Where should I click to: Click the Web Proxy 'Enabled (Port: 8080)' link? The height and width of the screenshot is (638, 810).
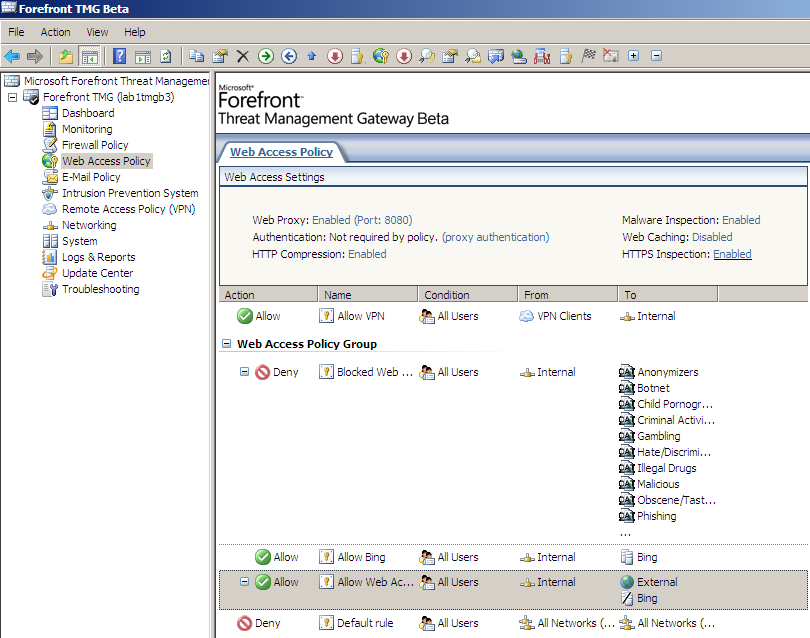pos(362,220)
